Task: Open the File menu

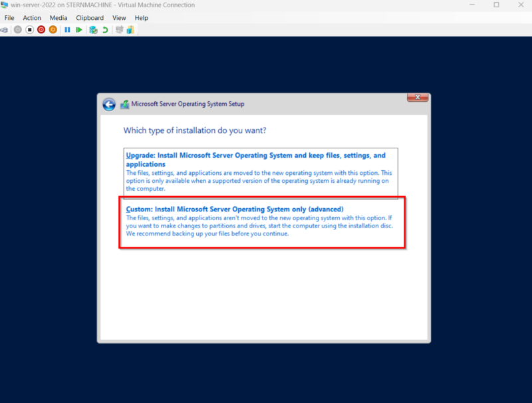Action: click(x=9, y=18)
